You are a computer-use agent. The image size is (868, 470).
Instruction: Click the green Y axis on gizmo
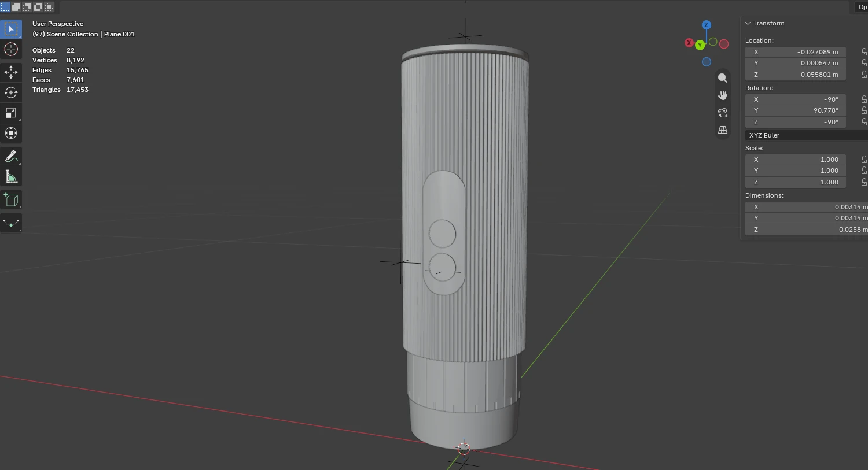pos(700,45)
